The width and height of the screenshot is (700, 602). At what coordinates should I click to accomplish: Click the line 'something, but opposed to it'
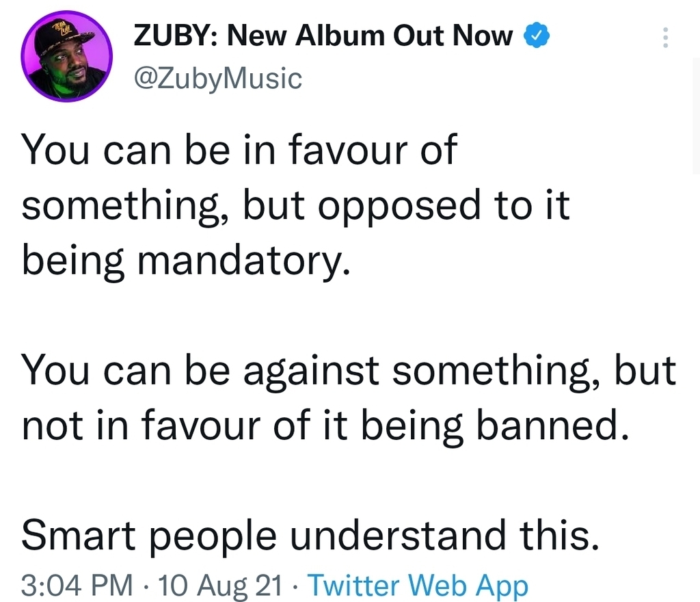[x=295, y=205]
